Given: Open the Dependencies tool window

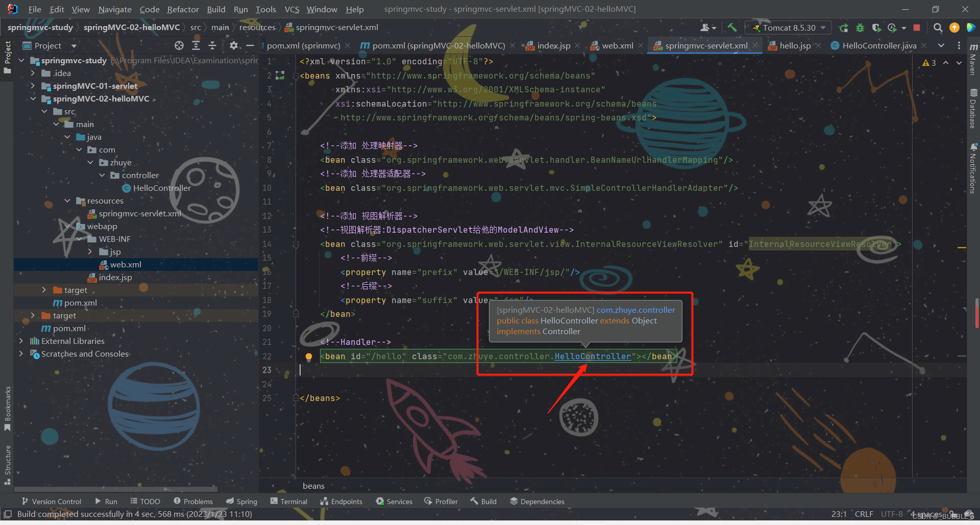Looking at the screenshot, I should pos(537,502).
